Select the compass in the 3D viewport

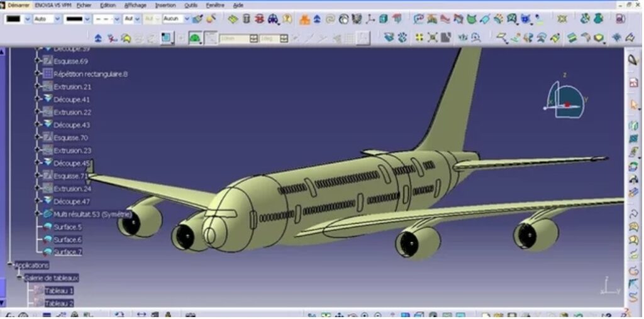tap(565, 100)
